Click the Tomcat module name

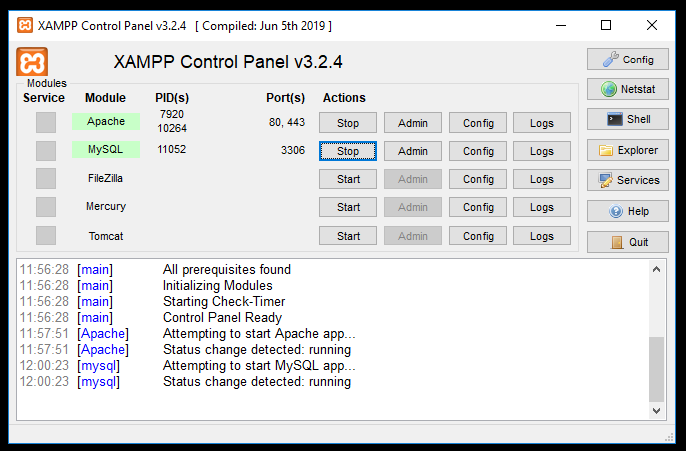(x=106, y=236)
